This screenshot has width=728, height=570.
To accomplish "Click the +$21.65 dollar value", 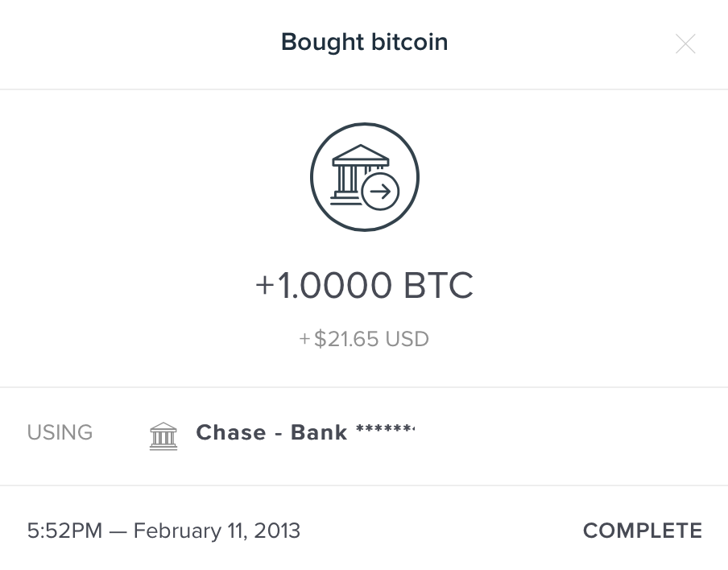I will (339, 339).
